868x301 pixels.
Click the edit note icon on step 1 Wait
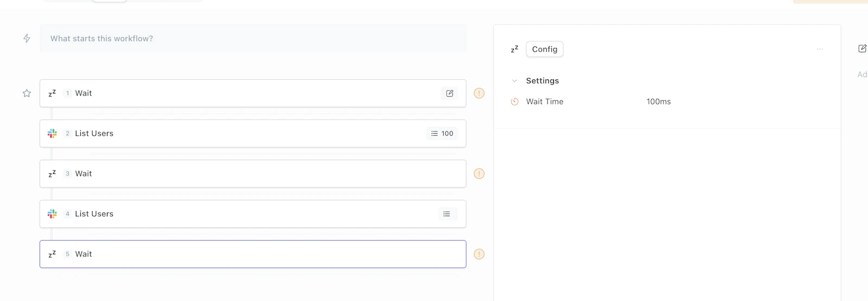pos(450,93)
